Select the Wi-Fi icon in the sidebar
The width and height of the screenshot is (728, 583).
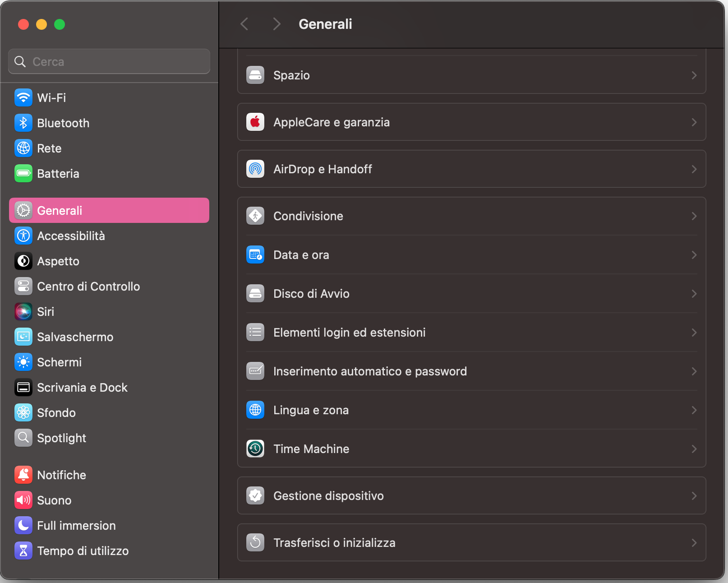23,97
